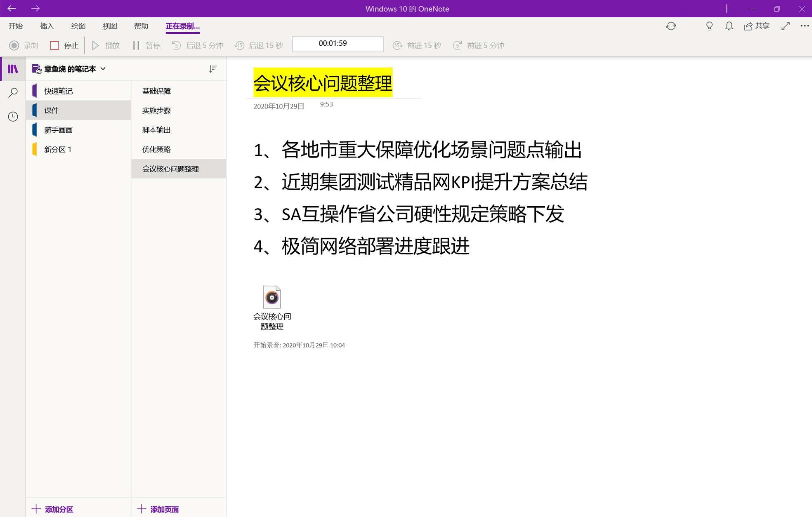Enter full screen mode icon
The width and height of the screenshot is (812, 517).
tap(786, 26)
